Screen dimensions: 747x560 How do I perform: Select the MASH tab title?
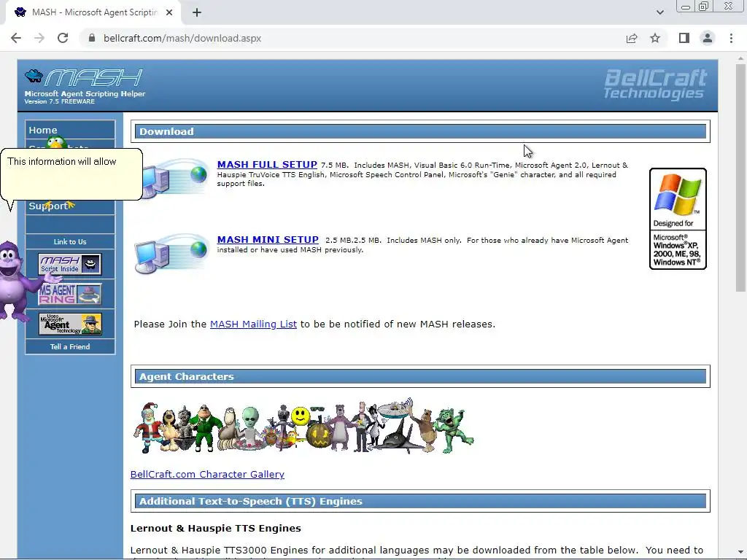tap(95, 12)
